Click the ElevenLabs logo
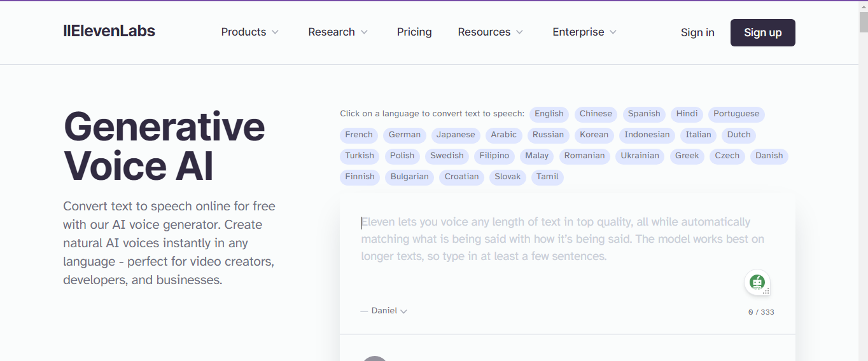Screen dimensions: 868x361 pos(109,31)
